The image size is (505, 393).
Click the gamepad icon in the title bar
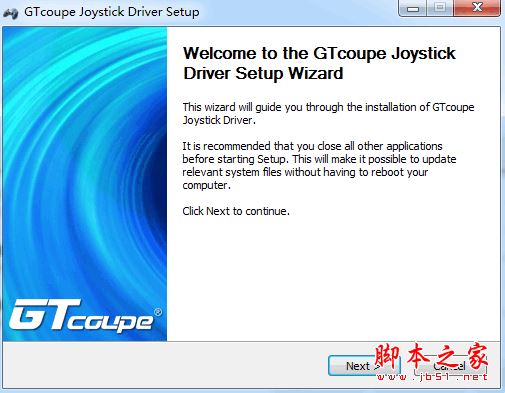pyautogui.click(x=10, y=13)
